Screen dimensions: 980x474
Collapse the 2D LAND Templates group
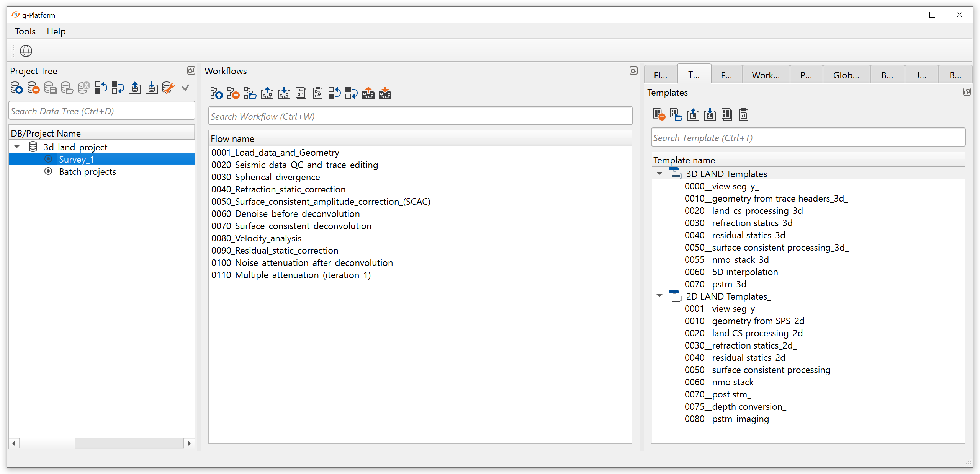tap(659, 296)
